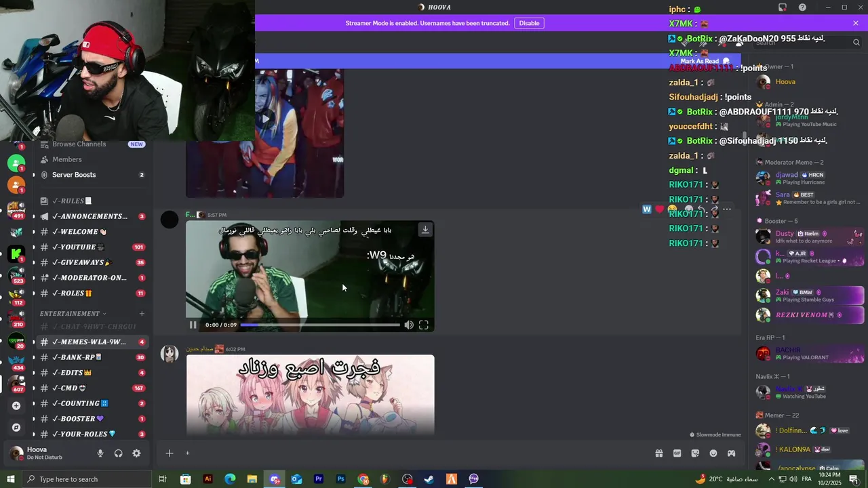868x488 pixels.
Task: Open Steam from the taskbar
Action: tap(429, 479)
